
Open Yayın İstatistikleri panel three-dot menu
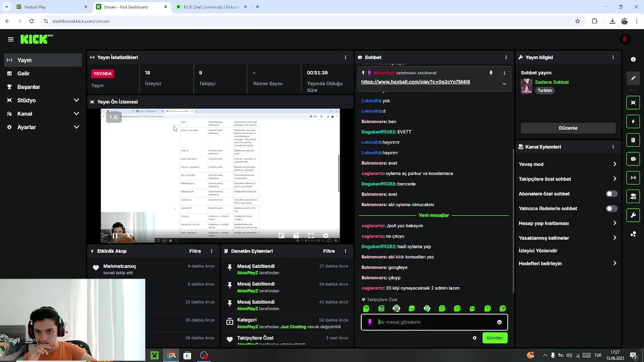345,57
